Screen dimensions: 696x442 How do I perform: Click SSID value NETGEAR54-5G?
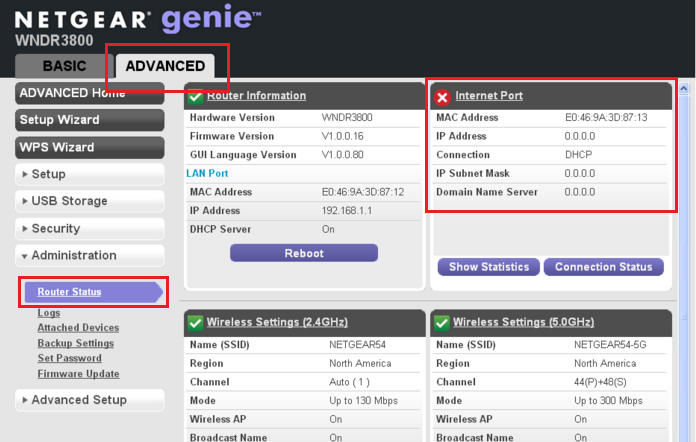tap(610, 345)
